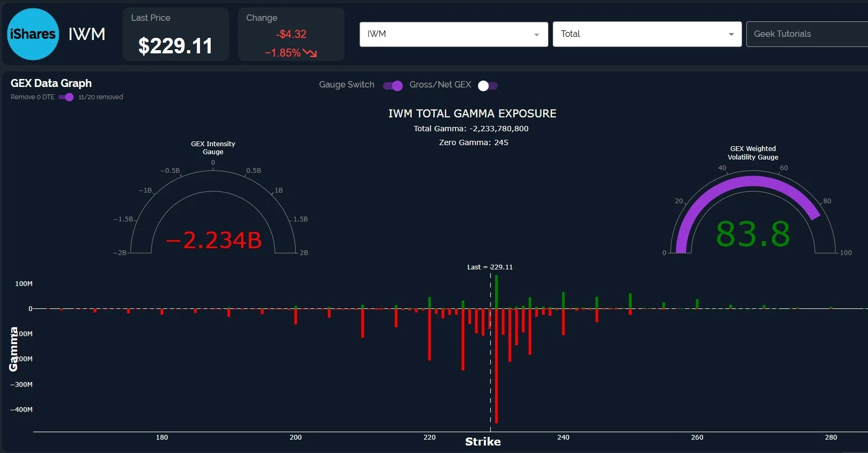Viewport: 868px width, 453px height.
Task: Click the green gamma bar at 250 strike
Action: tap(630, 301)
